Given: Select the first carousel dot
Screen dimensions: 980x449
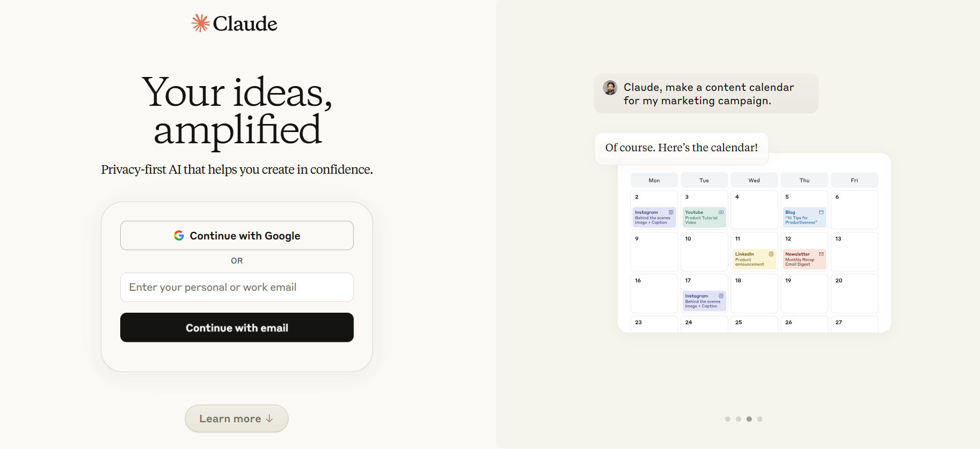Looking at the screenshot, I should [x=728, y=419].
